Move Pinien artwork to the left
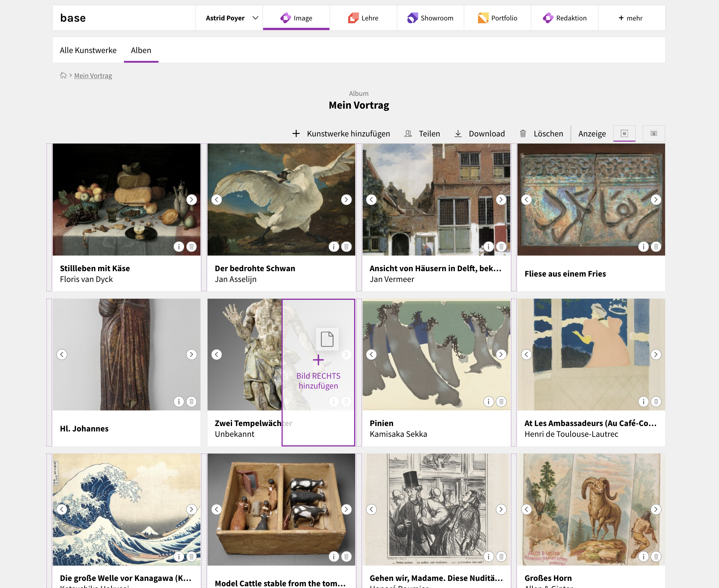Image resolution: width=719 pixels, height=588 pixels. click(x=371, y=354)
